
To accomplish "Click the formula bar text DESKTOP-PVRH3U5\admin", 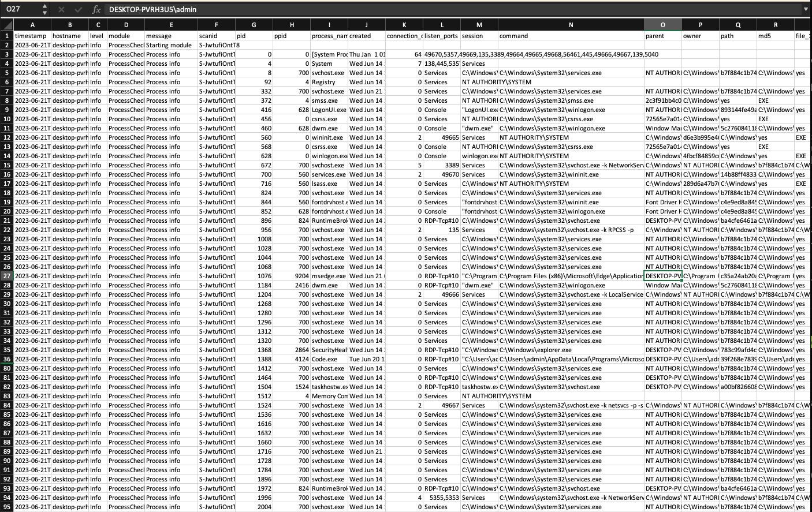I will pos(153,9).
